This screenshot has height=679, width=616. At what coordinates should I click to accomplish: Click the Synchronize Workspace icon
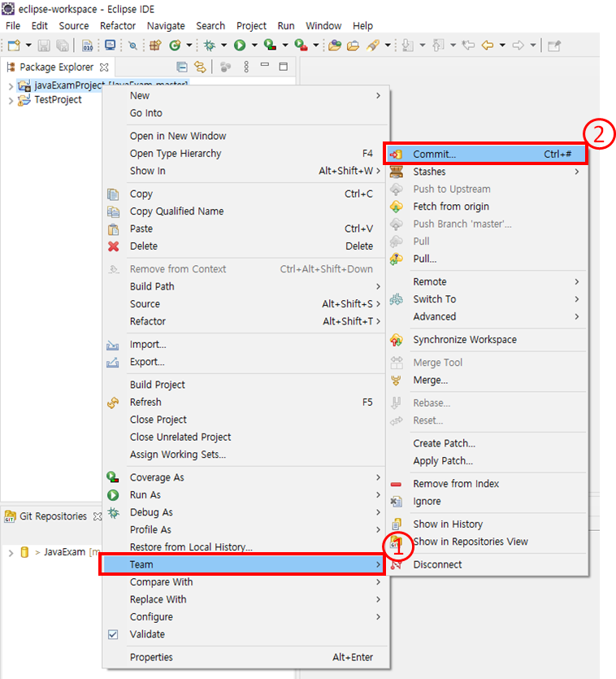[x=396, y=340]
